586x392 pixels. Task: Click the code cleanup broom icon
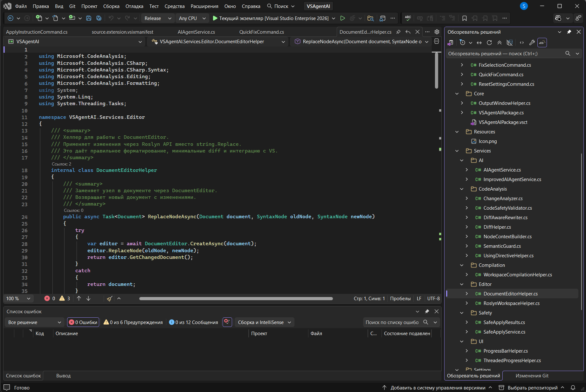pos(109,299)
